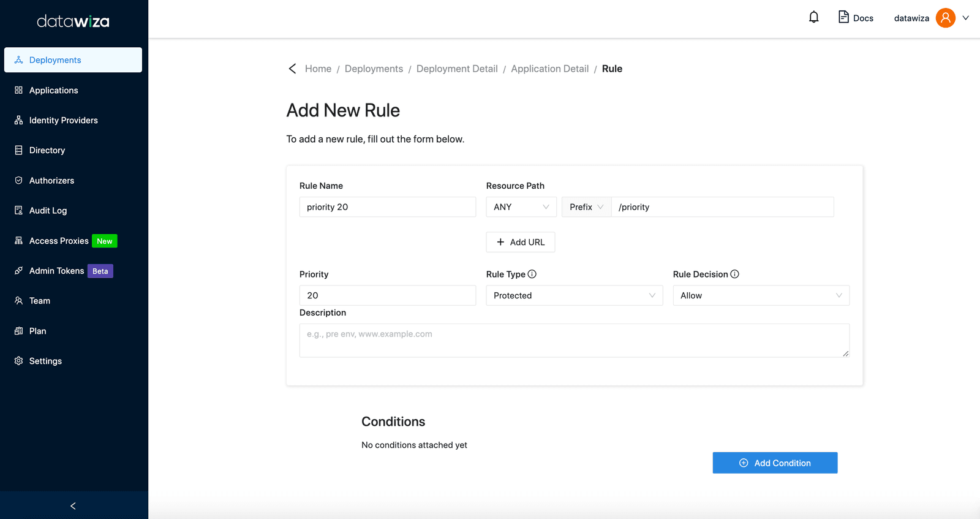This screenshot has width=980, height=519.
Task: Click the Identity Providers icon
Action: (18, 120)
